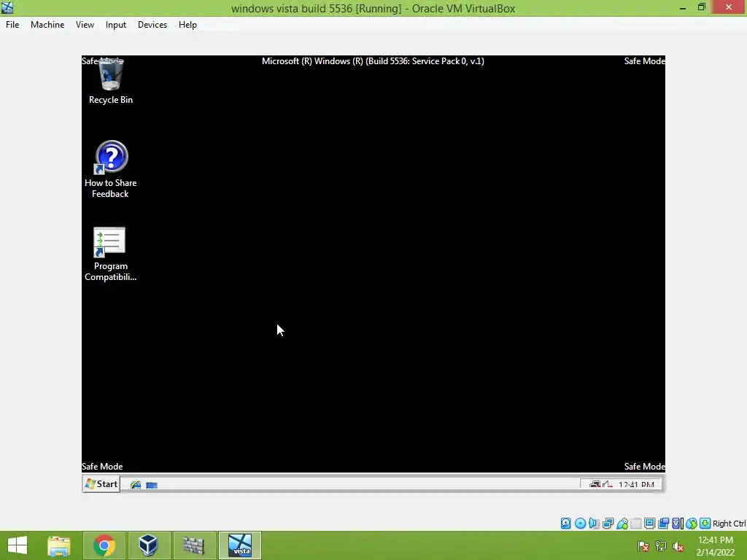Restore down the VirtualBox window

coord(701,7)
